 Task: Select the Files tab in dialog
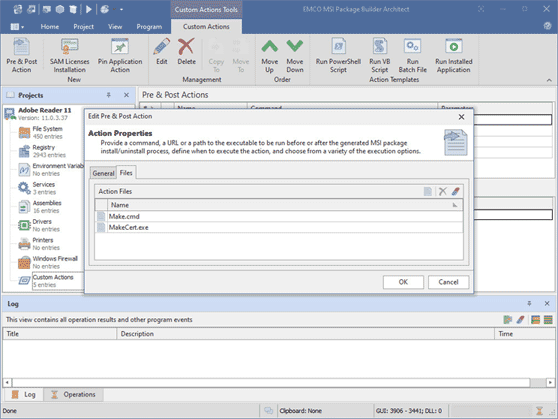[x=126, y=173]
